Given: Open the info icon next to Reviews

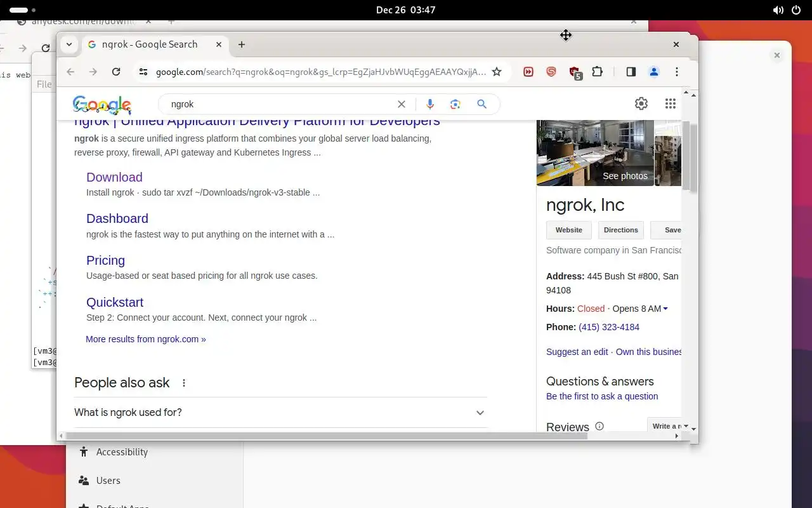Looking at the screenshot, I should point(599,427).
